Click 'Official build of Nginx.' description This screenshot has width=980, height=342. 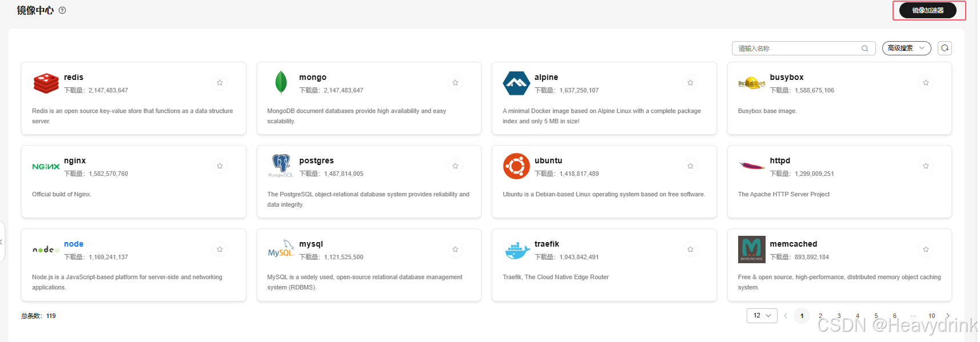point(62,194)
